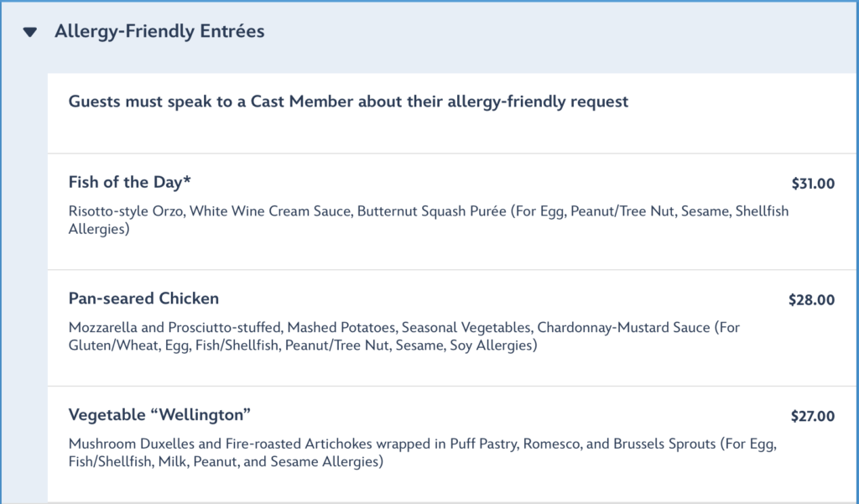Click the Gluten/Wheat allergy text line
This screenshot has width=859, height=504.
[x=303, y=346]
